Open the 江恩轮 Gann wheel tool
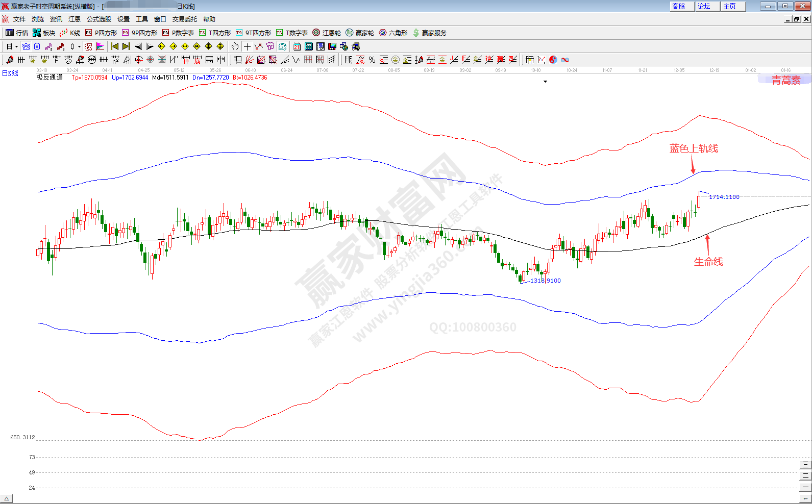 coord(327,33)
